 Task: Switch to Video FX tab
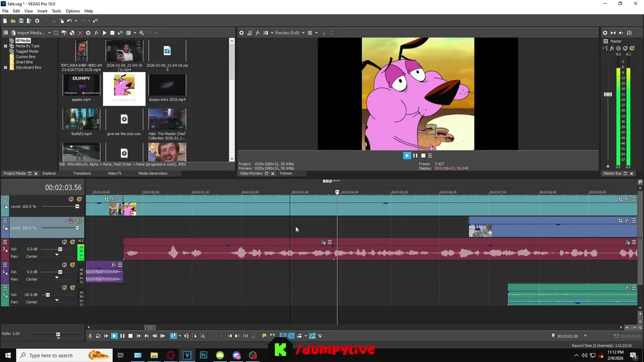[114, 173]
